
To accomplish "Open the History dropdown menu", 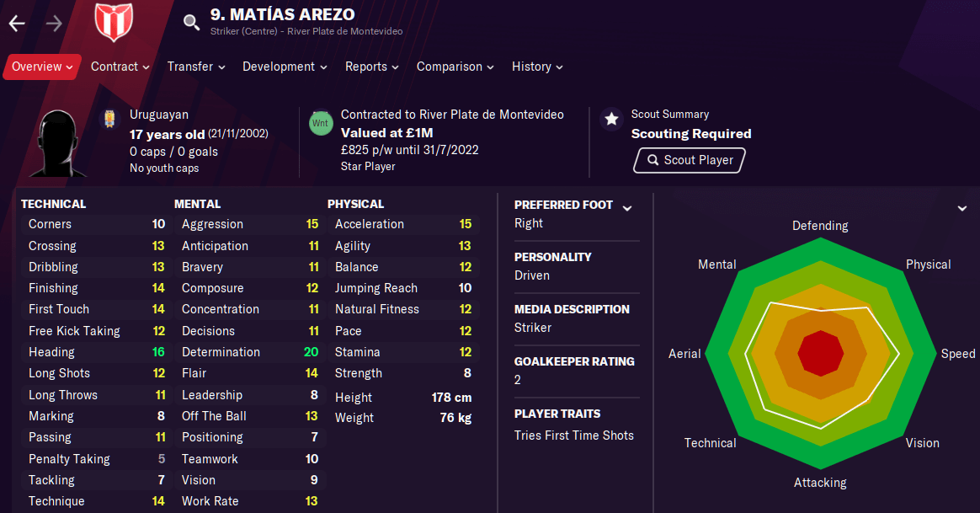I will tap(537, 67).
